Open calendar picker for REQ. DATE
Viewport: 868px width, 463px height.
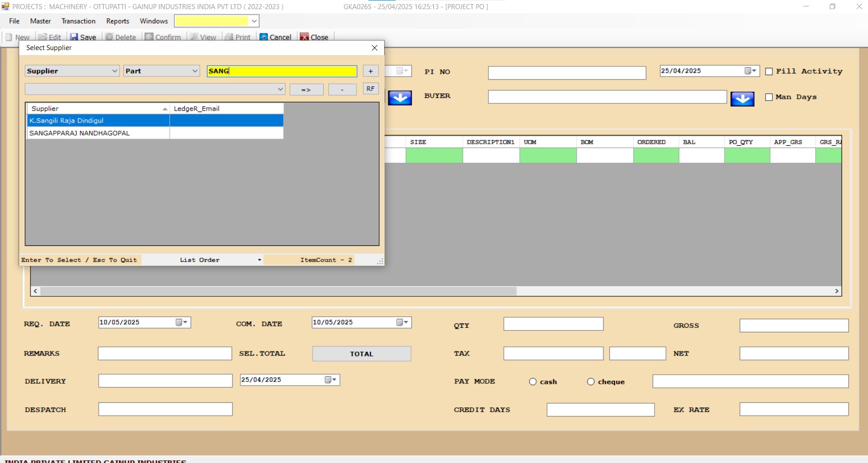pos(182,322)
